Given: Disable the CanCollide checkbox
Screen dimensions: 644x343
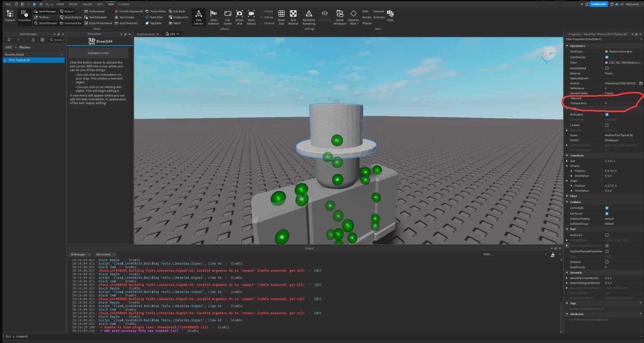Looking at the screenshot, I should (x=607, y=208).
